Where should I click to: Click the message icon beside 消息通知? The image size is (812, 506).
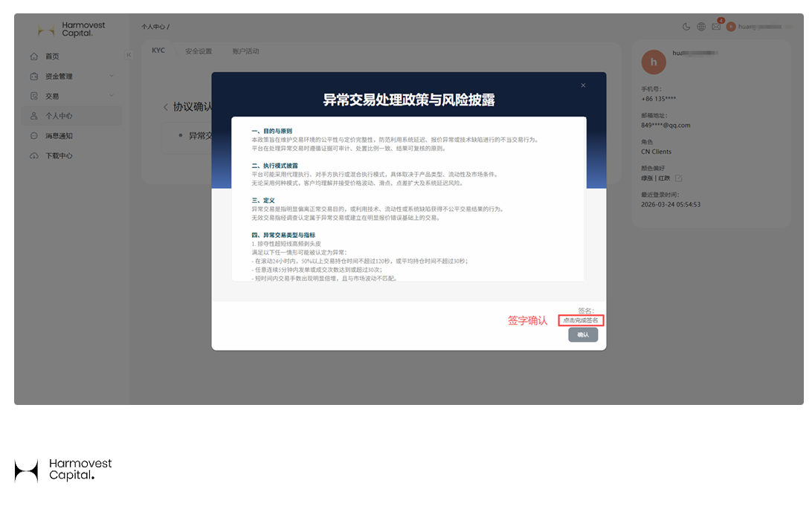pos(34,135)
